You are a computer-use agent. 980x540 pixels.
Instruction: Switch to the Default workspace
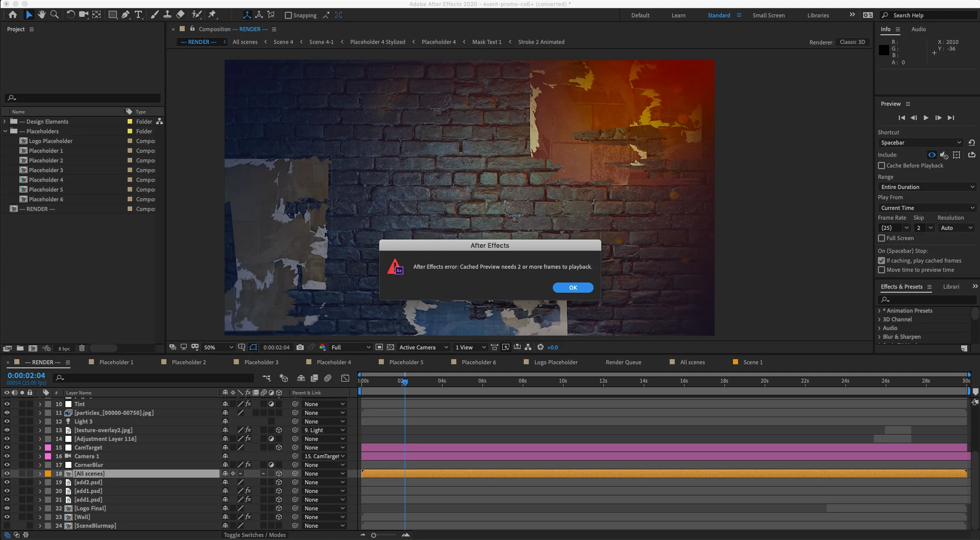coord(640,15)
